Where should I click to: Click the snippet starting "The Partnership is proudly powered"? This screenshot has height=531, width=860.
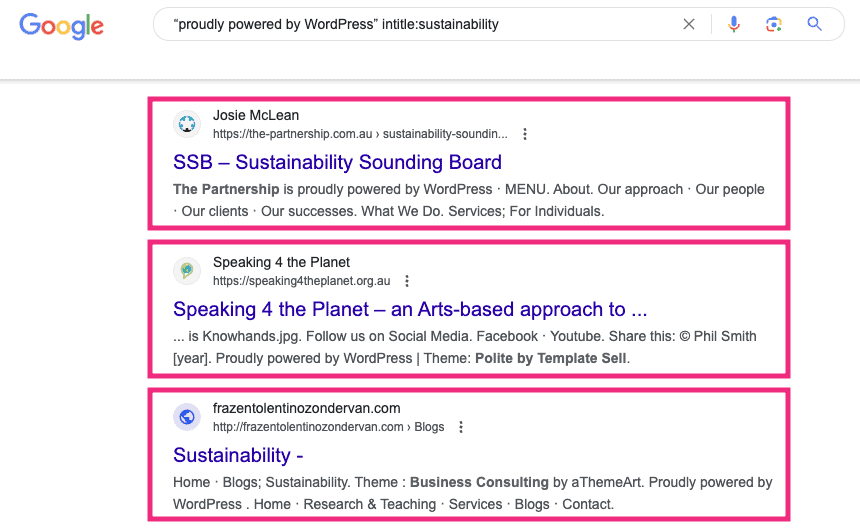coord(469,200)
